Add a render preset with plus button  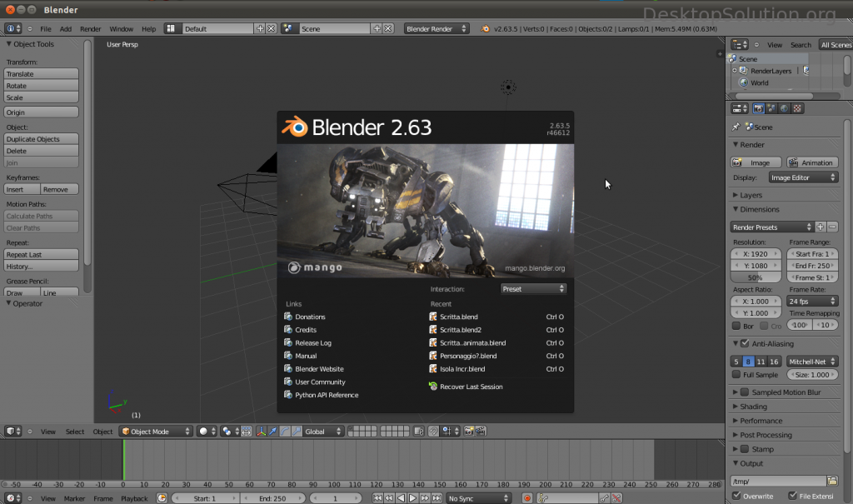(821, 227)
